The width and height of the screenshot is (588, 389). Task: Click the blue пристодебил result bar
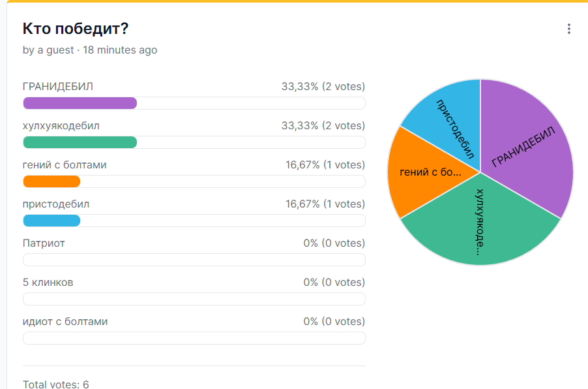pos(194,221)
